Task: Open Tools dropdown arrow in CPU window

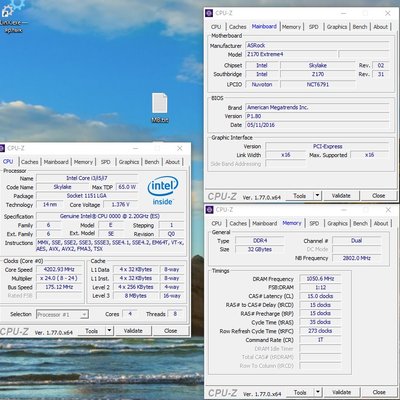Action: point(109,331)
